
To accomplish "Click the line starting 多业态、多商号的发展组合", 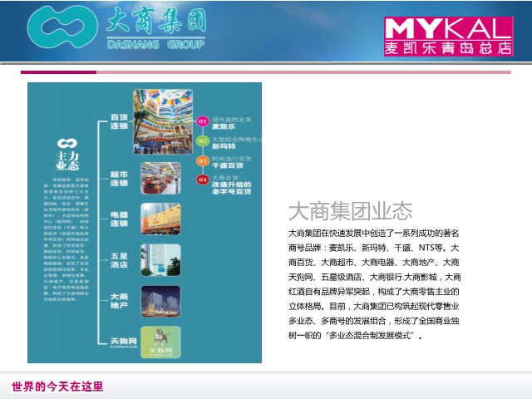I will [x=373, y=321].
